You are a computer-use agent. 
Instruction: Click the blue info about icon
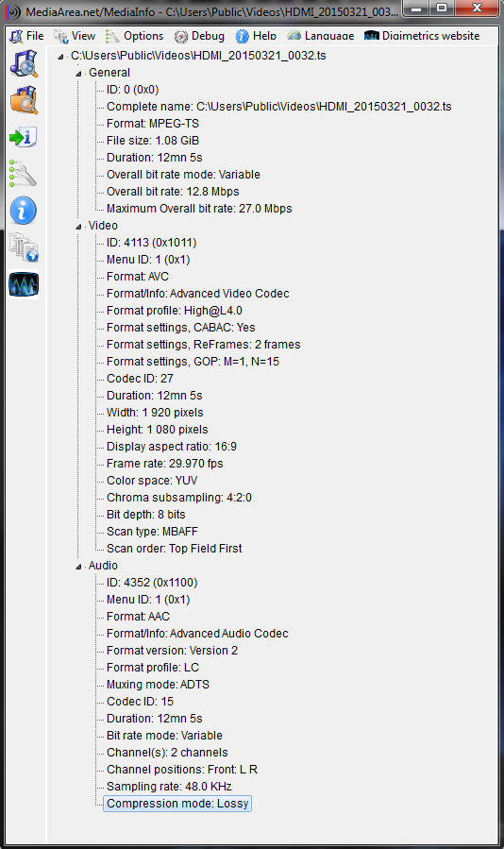point(24,211)
